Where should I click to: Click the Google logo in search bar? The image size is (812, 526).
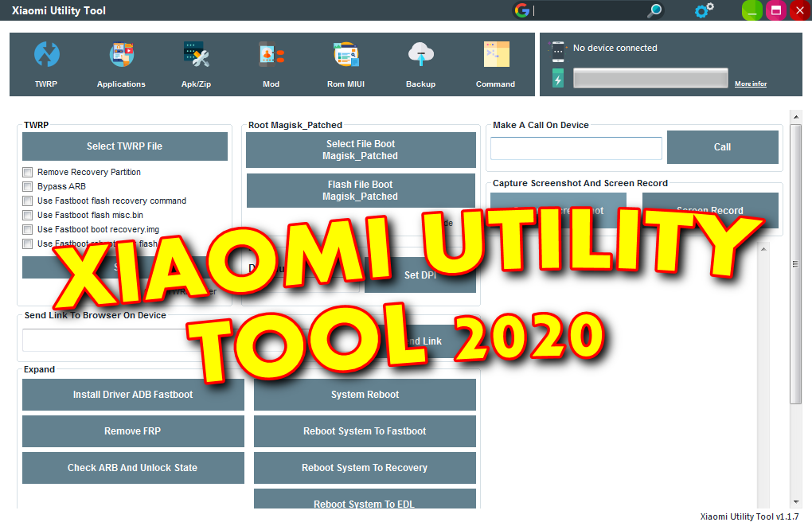point(522,10)
